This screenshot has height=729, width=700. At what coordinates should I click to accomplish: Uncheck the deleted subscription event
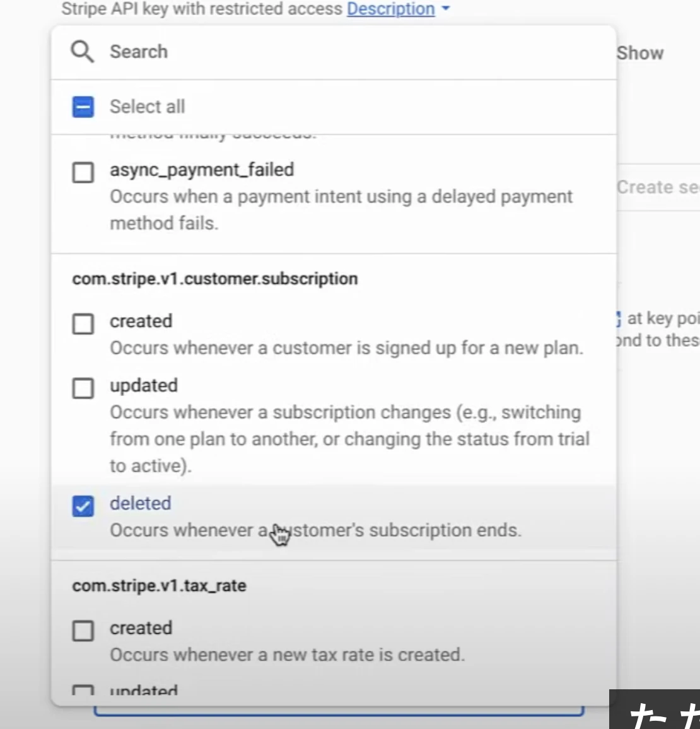point(83,506)
